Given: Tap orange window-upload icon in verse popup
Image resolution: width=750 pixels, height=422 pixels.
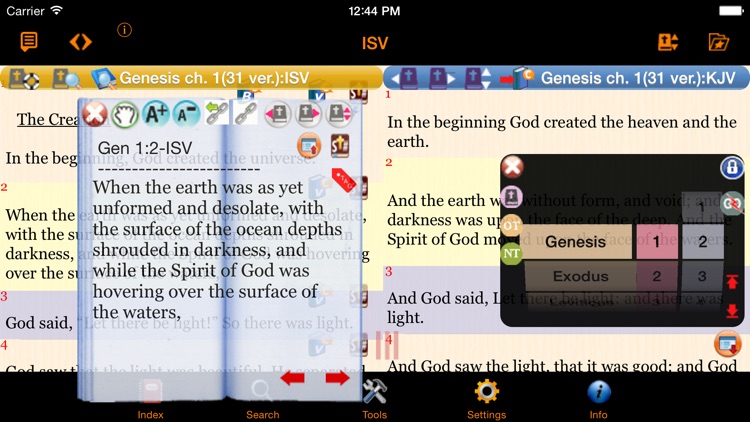Looking at the screenshot, I should (x=309, y=145).
